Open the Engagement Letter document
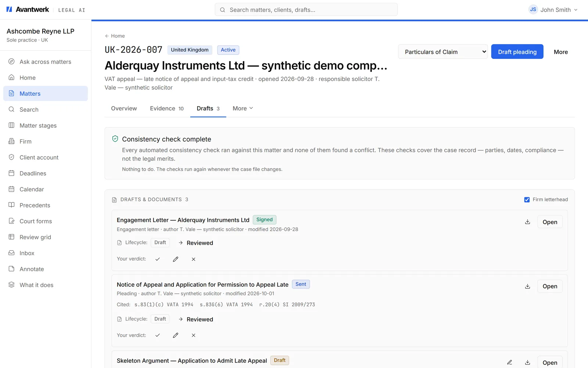The width and height of the screenshot is (588, 368). 550,222
